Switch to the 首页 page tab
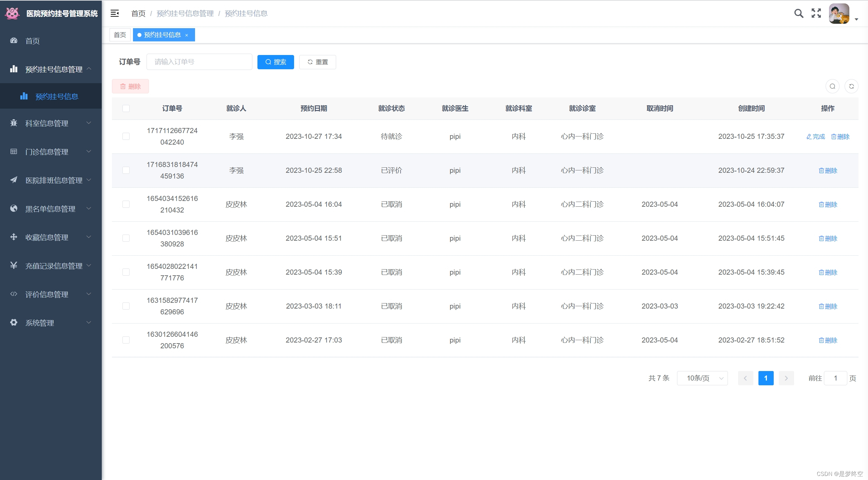The height and width of the screenshot is (480, 868). (x=120, y=35)
